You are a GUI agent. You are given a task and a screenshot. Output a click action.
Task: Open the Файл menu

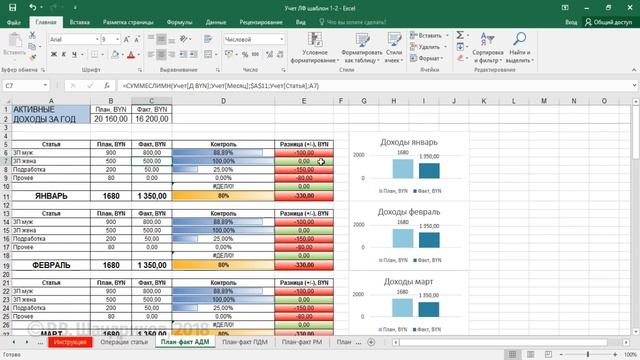point(13,22)
